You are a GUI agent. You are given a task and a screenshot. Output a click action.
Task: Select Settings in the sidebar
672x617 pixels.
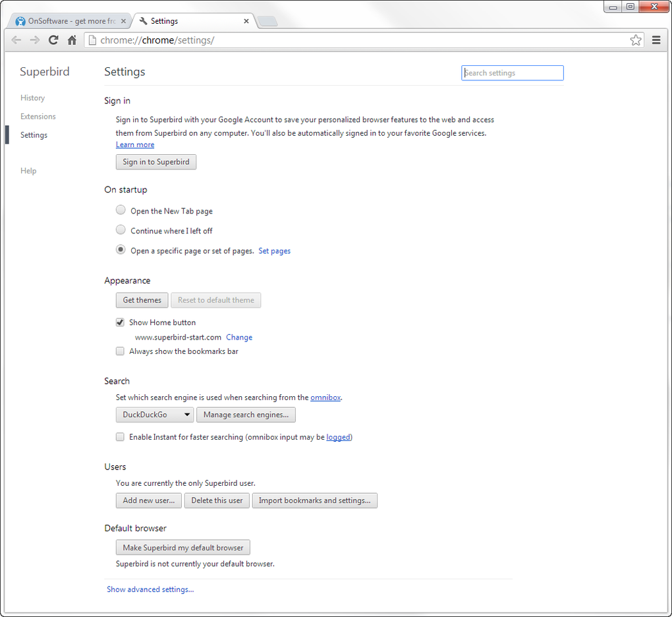34,135
